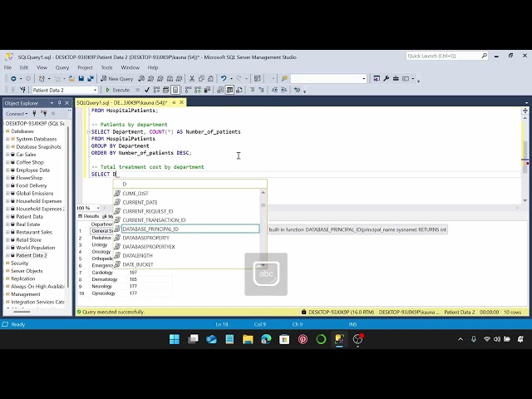Select DATALENGTH in IntelliSense list
Screen dimensions: 532x399
click(x=137, y=255)
